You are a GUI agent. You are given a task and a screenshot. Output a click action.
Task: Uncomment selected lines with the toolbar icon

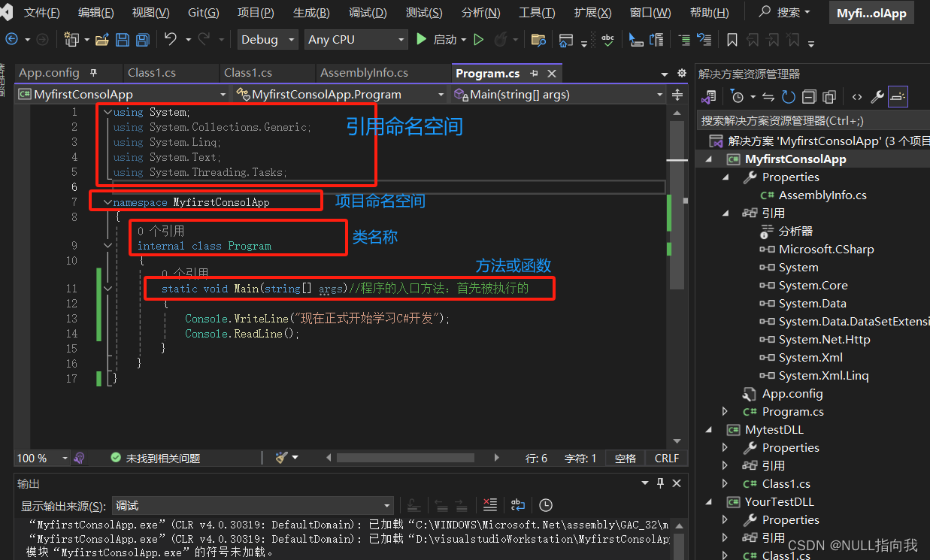(x=704, y=39)
